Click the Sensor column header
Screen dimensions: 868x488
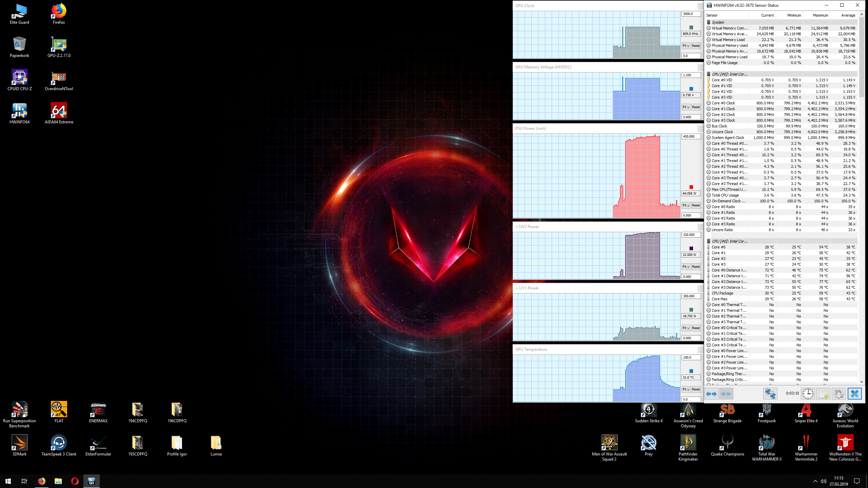[727, 15]
